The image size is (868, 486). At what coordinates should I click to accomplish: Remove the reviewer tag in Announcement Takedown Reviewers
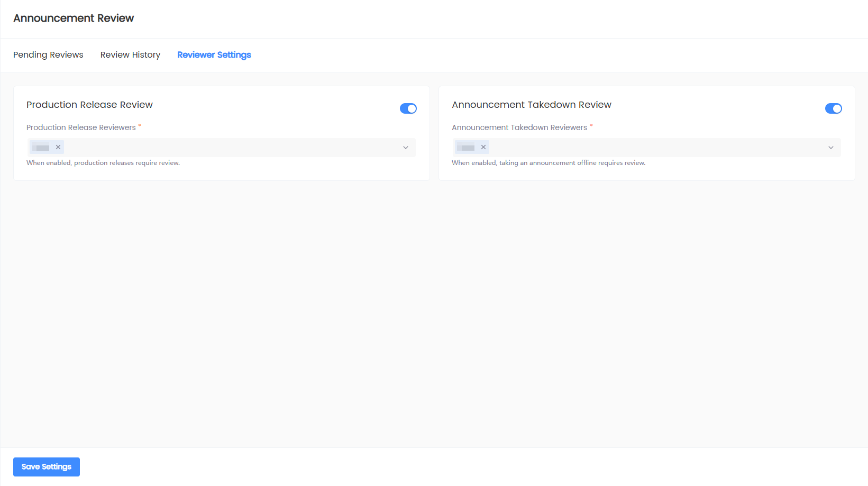483,147
